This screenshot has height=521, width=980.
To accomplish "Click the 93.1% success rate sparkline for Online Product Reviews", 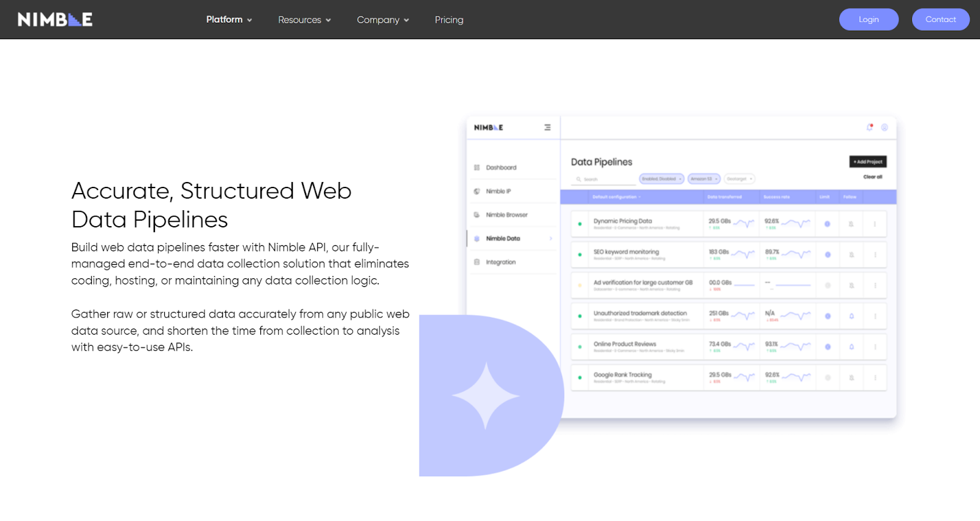I will 796,346.
